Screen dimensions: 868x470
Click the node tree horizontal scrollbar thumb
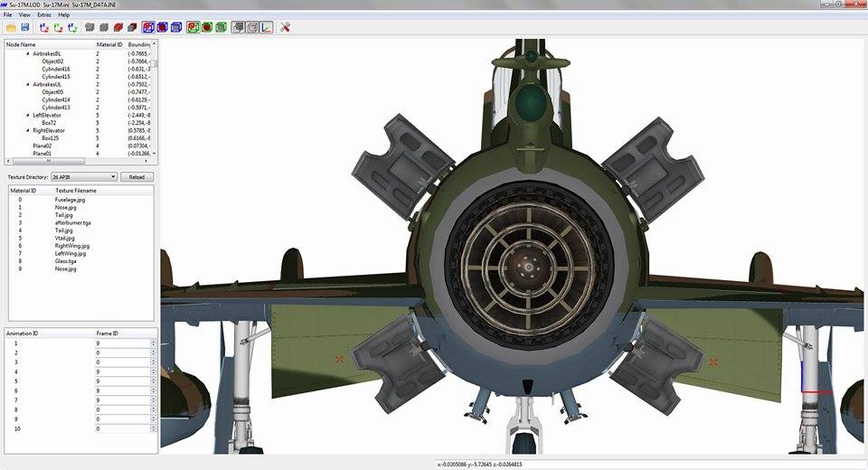tap(49, 161)
